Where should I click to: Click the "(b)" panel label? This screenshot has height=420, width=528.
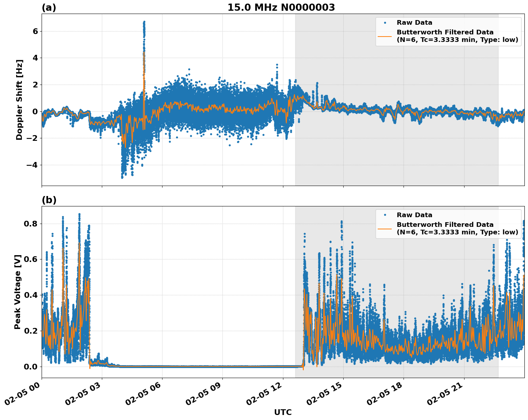click(49, 200)
